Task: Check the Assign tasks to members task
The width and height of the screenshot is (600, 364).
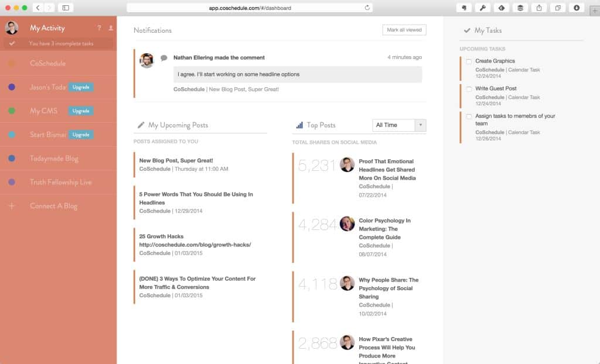Action: click(x=469, y=116)
